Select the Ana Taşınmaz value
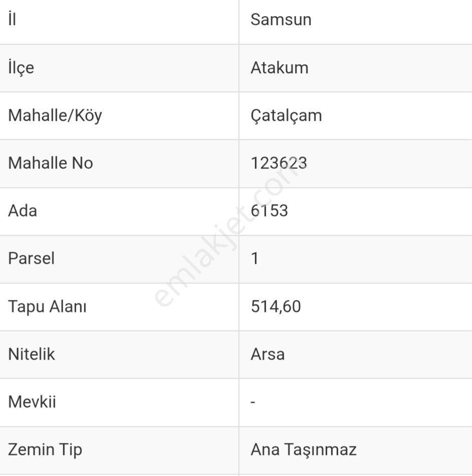Screen dimensions: 472x476 (303, 450)
